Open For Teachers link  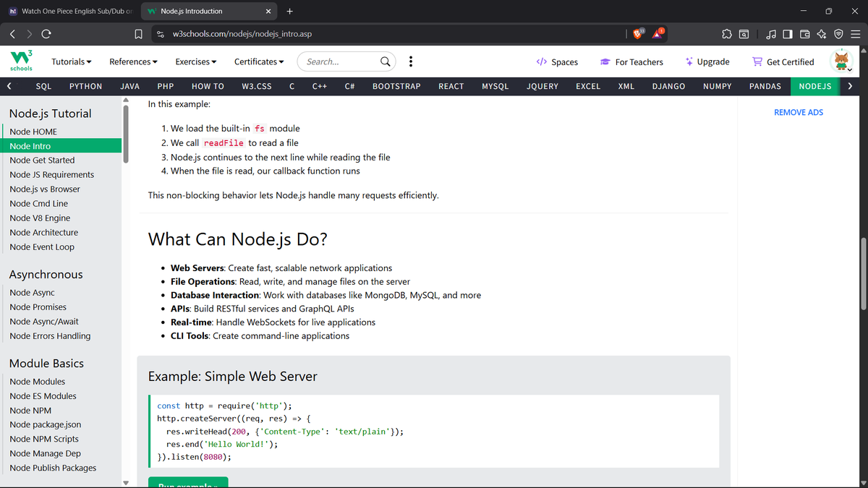[x=631, y=62]
